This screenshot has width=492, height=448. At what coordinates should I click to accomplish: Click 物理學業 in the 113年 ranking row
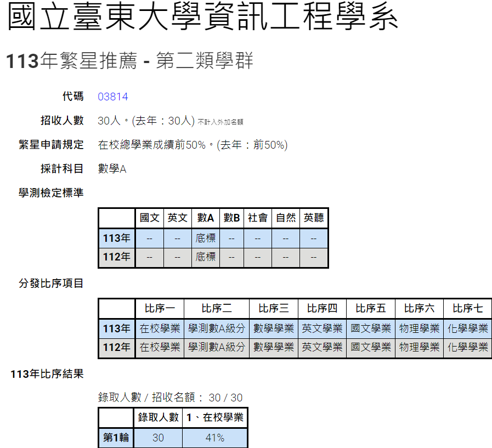pos(419,328)
